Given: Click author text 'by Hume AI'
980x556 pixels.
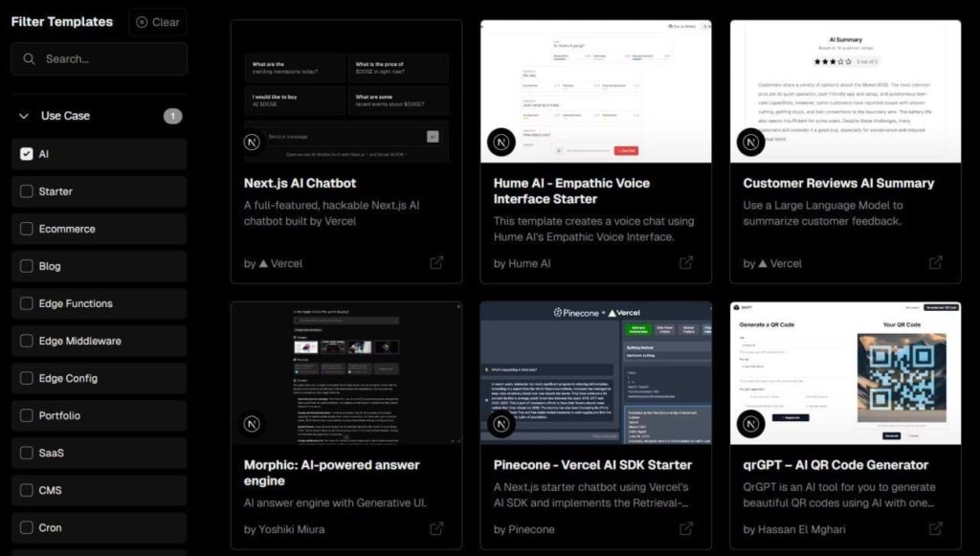Looking at the screenshot, I should 522,263.
